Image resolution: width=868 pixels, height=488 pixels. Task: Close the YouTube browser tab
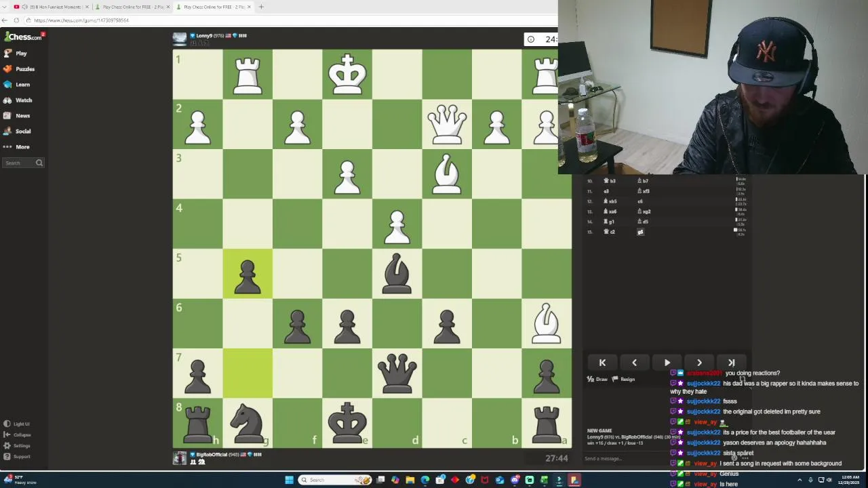point(87,7)
